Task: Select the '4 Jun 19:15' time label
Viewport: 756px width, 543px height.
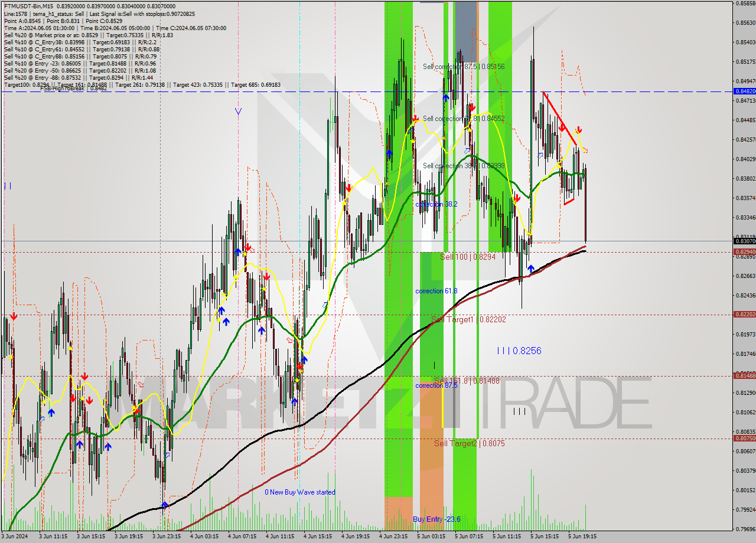Action: 357,537
